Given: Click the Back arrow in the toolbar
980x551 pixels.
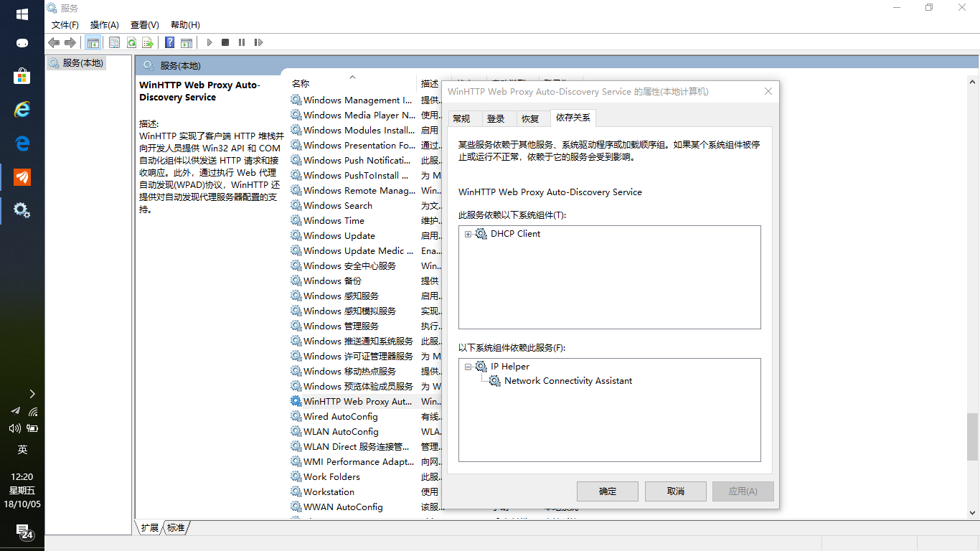Looking at the screenshot, I should (x=54, y=42).
